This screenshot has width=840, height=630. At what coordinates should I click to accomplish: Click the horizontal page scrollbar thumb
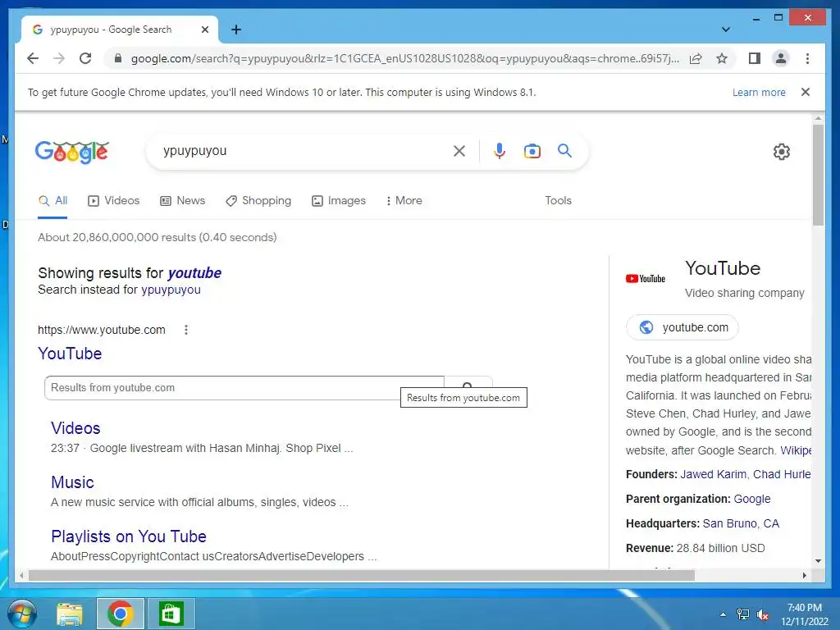(362, 576)
